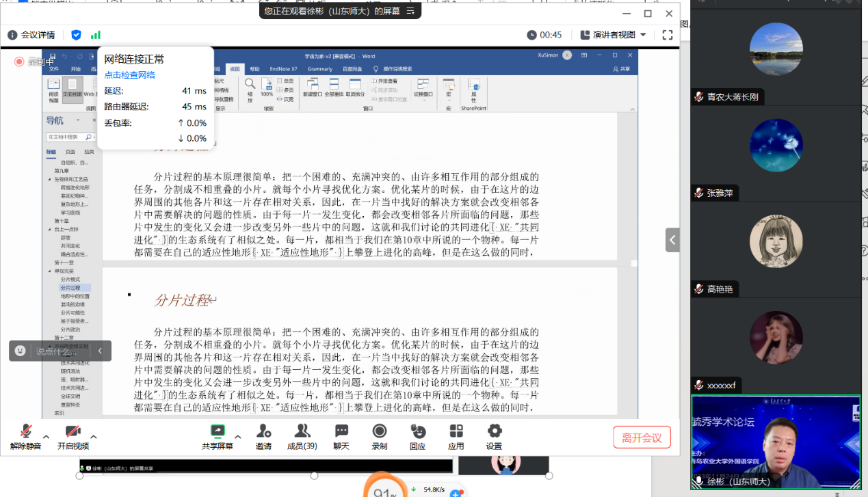Click the 邀请 invite icon
This screenshot has width=868, height=497.
click(x=263, y=436)
